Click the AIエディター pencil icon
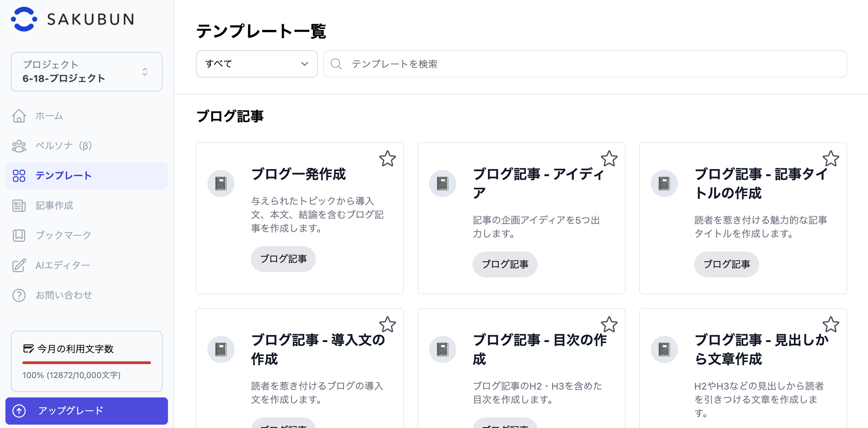The width and height of the screenshot is (868, 428). pos(19,265)
